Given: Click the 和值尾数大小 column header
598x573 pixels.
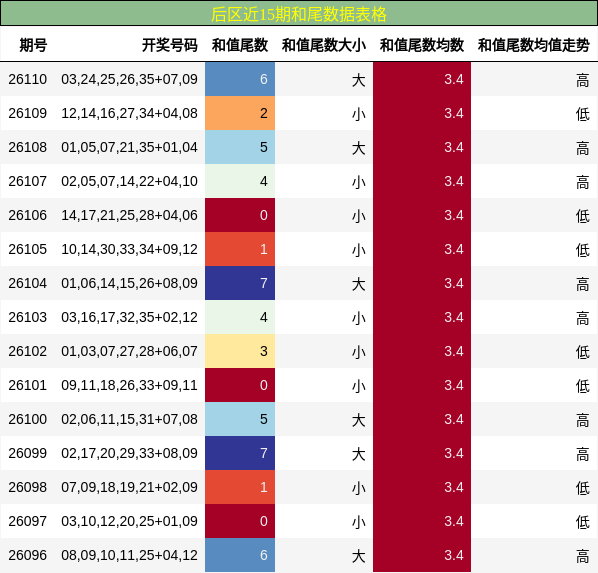Looking at the screenshot, I should tap(324, 45).
